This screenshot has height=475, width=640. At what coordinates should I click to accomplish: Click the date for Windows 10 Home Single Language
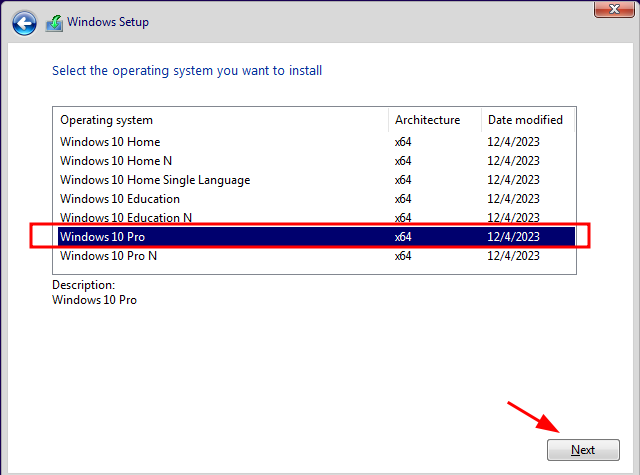(513, 180)
